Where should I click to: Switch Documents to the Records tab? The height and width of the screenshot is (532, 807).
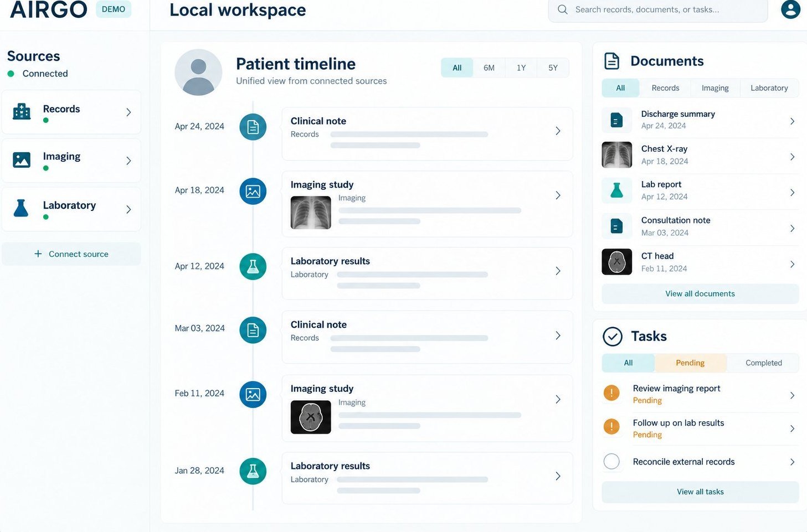coord(665,88)
